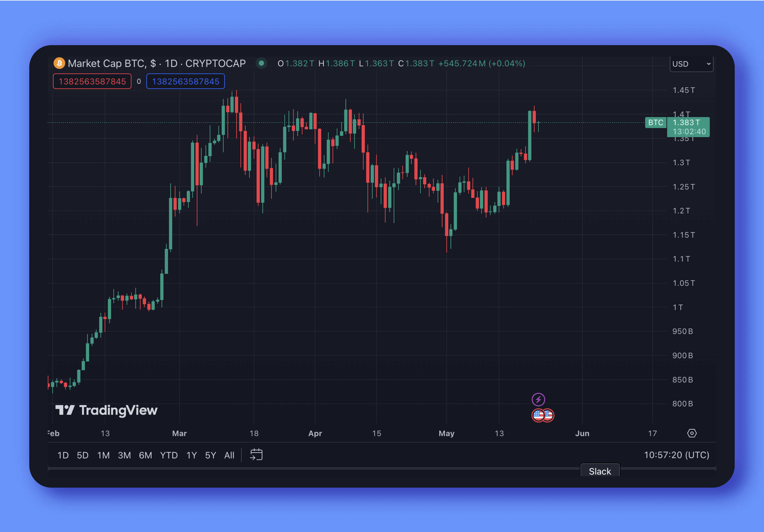Click the 850 B price axis label
This screenshot has height=532, width=764.
[683, 380]
